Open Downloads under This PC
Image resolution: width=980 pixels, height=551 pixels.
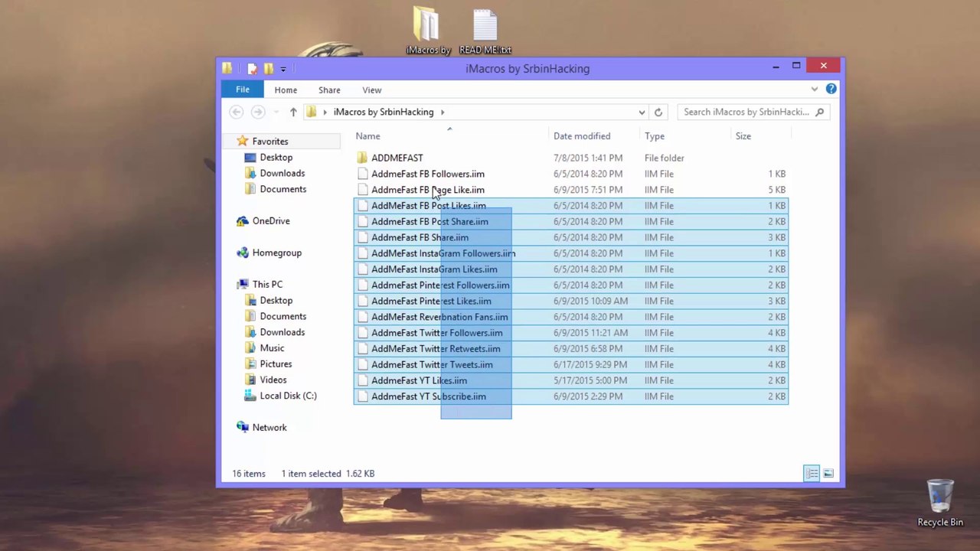point(282,332)
